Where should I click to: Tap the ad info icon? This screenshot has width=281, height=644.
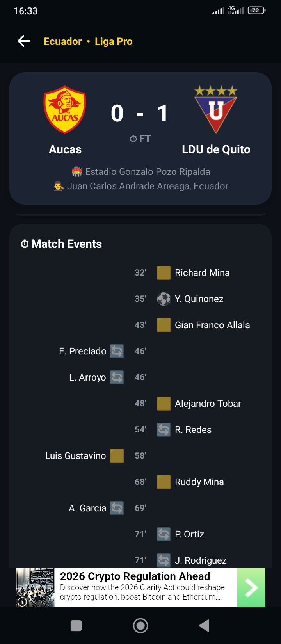coord(22,601)
